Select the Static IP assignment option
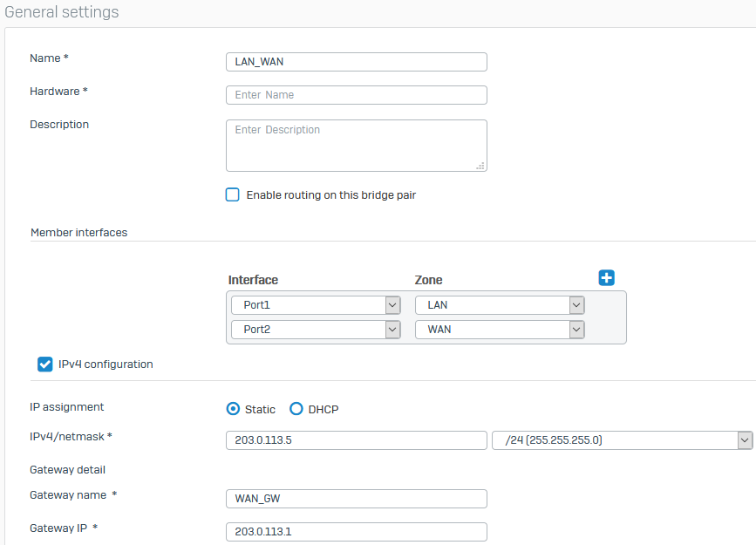The width and height of the screenshot is (756, 545). (x=233, y=408)
